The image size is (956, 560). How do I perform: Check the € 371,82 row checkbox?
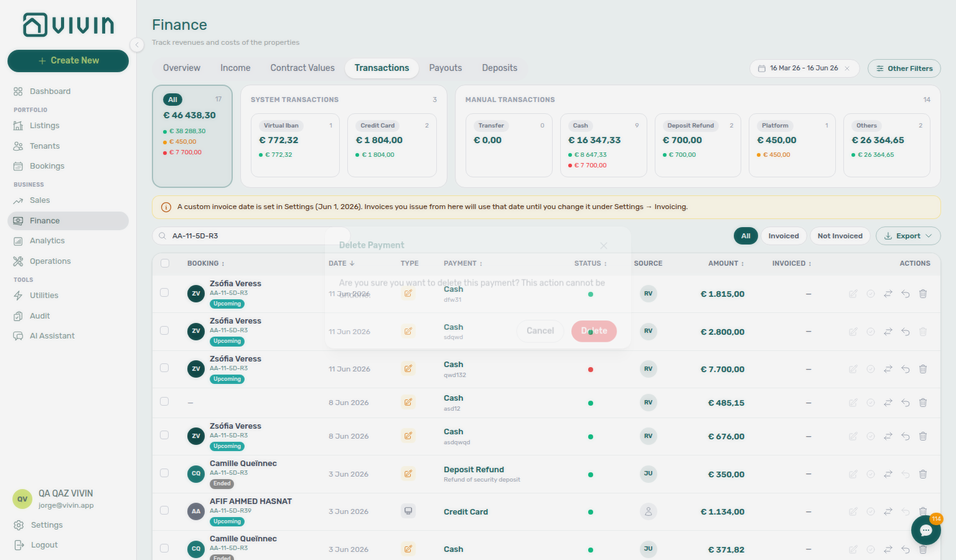click(164, 548)
